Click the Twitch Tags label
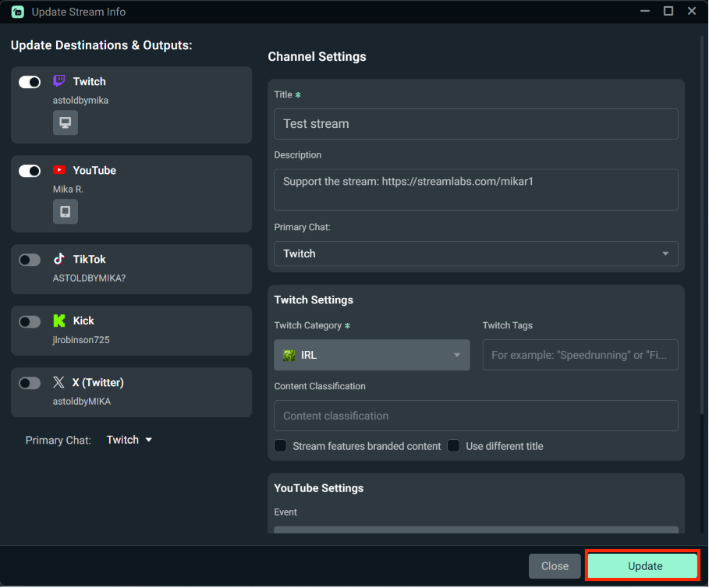709x588 pixels. click(507, 325)
